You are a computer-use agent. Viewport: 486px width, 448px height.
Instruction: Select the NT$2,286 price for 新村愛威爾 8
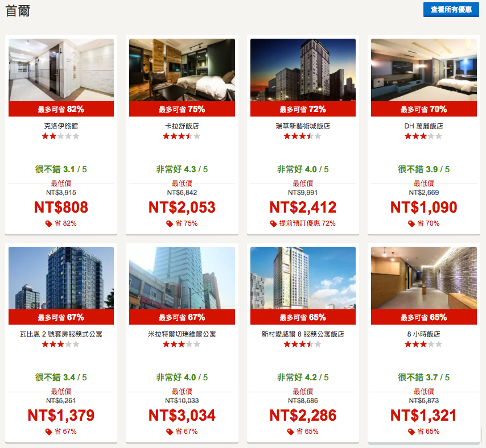303,415
